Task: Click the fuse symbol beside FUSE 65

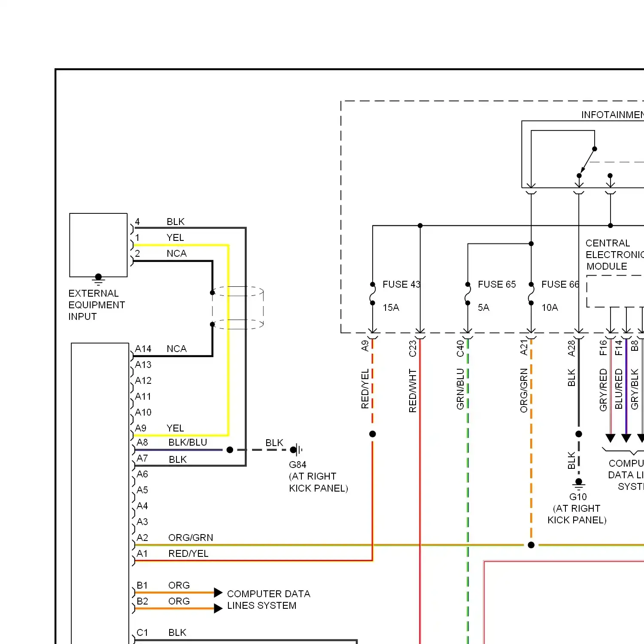Action: coord(468,294)
